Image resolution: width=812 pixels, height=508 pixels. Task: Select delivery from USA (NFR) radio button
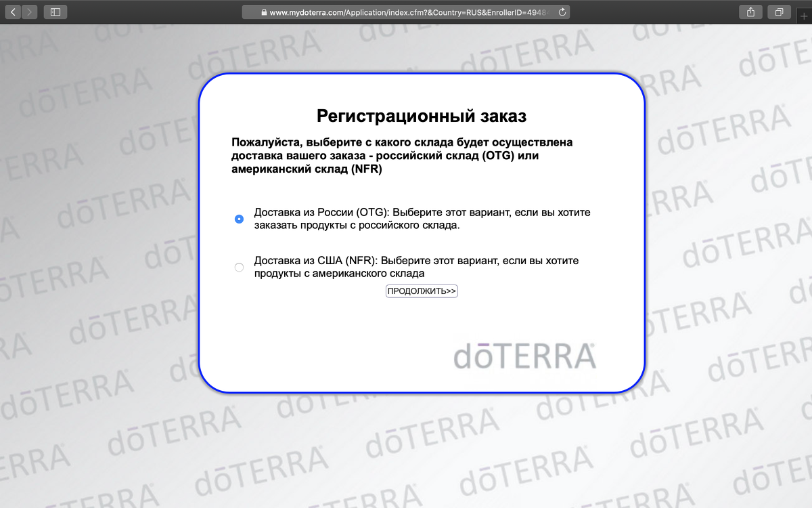[x=239, y=267]
